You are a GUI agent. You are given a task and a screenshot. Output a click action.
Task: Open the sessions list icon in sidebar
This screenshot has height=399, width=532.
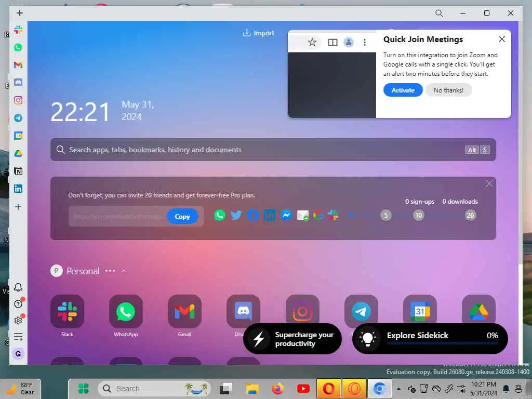coord(18,337)
